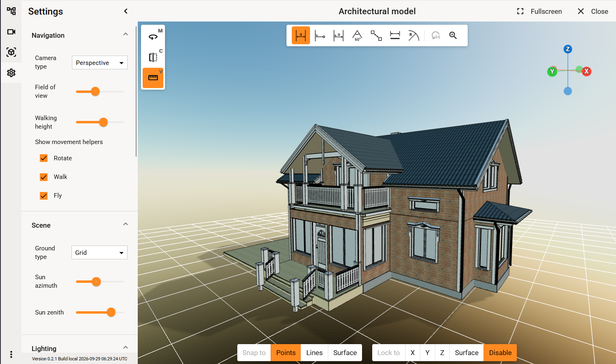Open the camera views sidebar icon
This screenshot has height=364, width=616.
[11, 32]
